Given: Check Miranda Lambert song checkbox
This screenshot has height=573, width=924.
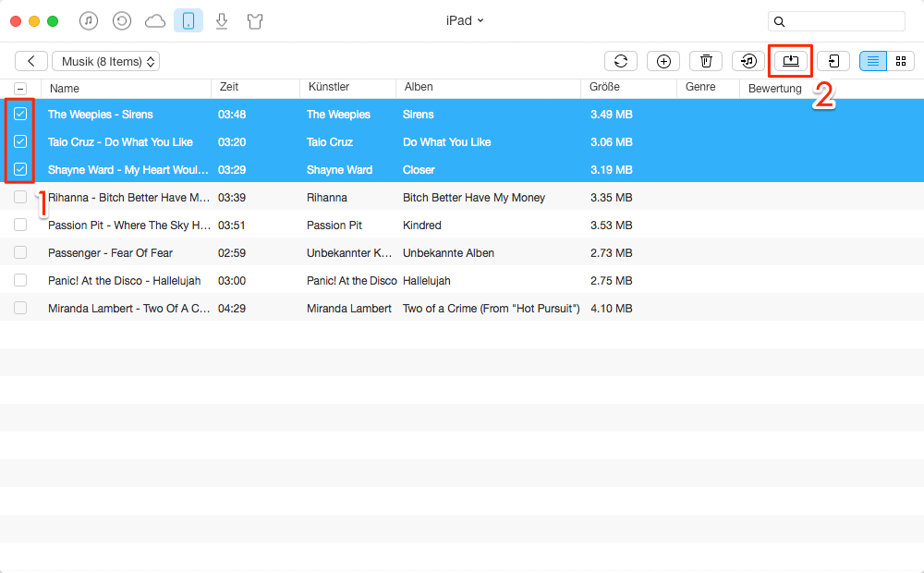Looking at the screenshot, I should click(20, 308).
